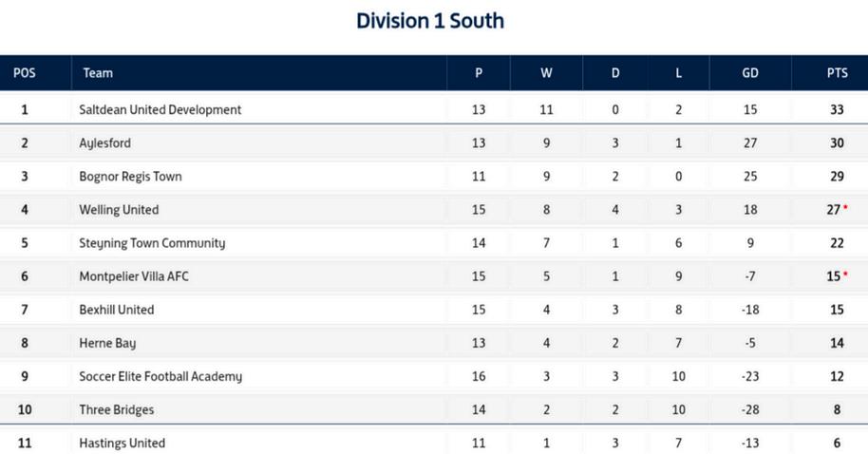Open Montpelier Villa AFC team page

tap(138, 276)
